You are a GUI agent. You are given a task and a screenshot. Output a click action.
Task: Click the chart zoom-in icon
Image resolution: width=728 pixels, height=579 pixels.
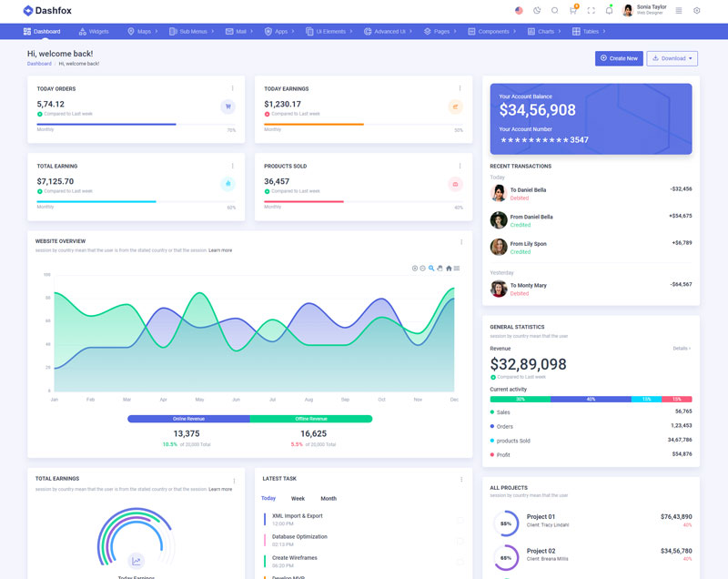415,268
